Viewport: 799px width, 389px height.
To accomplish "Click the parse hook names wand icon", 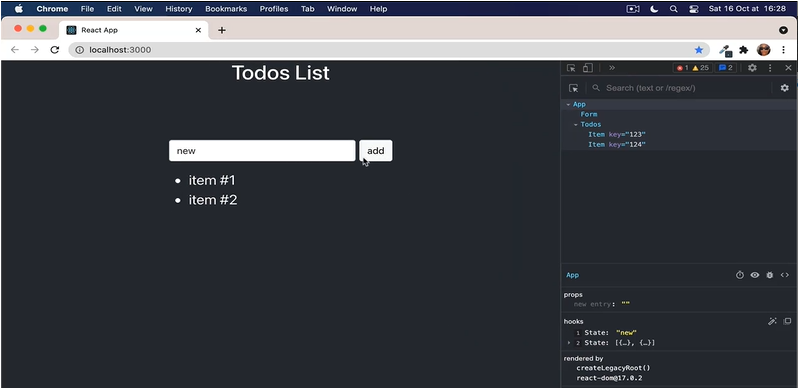I will pos(773,321).
